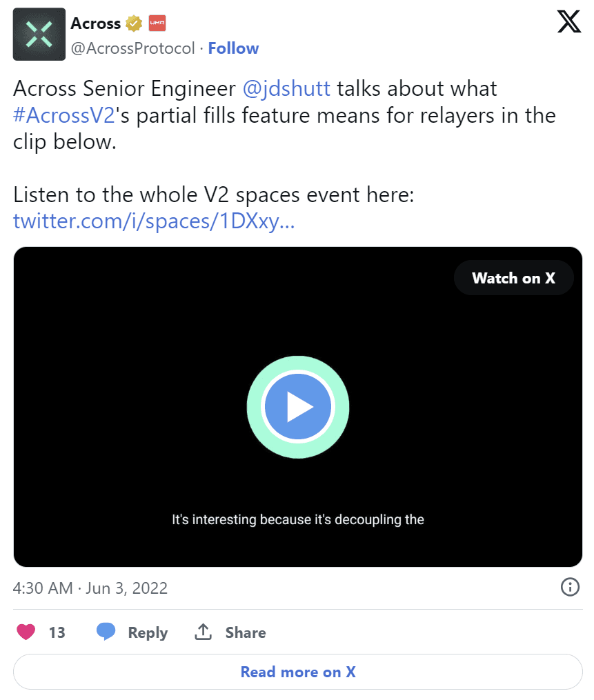This screenshot has height=700, width=594.
Task: Open the tweet info icon
Action: (569, 588)
